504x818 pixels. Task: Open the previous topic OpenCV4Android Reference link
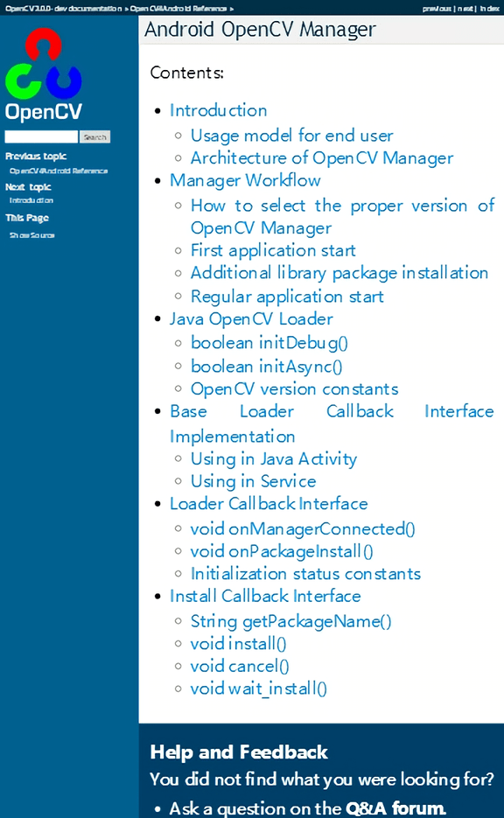click(x=59, y=171)
